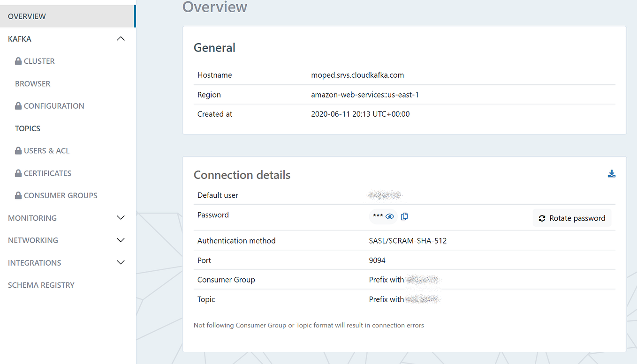Click the highlighted OVERVIEW sidebar entry
The width and height of the screenshot is (637, 364).
27,16
